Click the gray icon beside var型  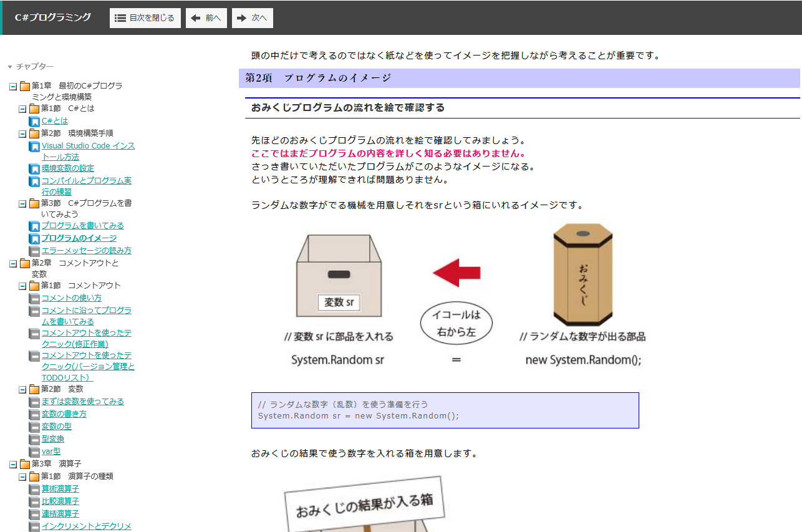point(34,452)
